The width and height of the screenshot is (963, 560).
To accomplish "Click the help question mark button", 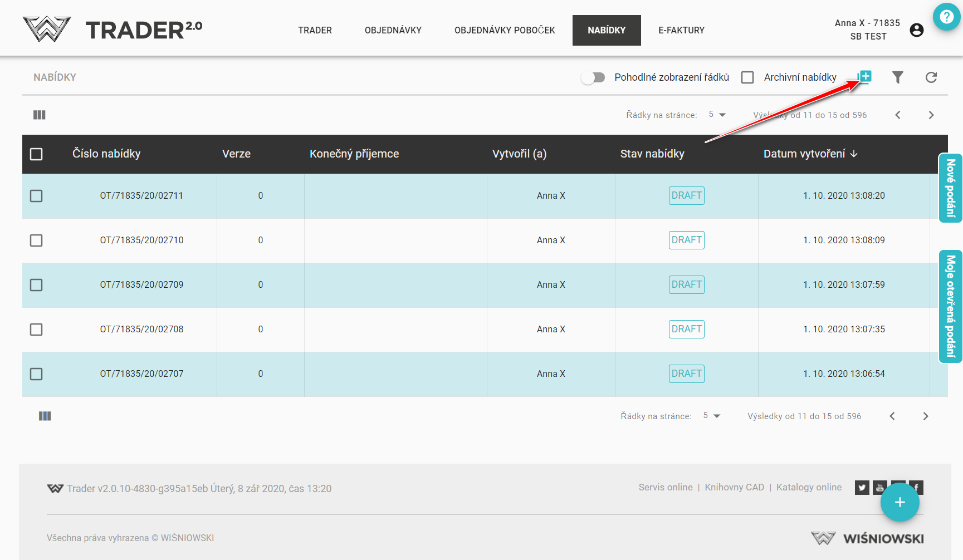I will [946, 17].
